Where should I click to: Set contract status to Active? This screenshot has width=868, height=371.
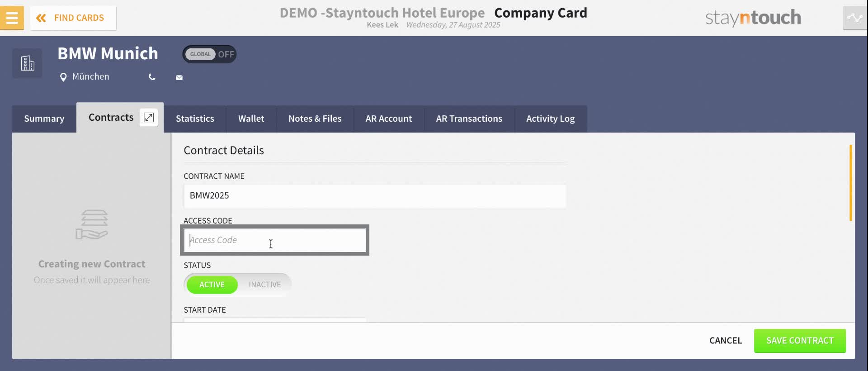(212, 285)
